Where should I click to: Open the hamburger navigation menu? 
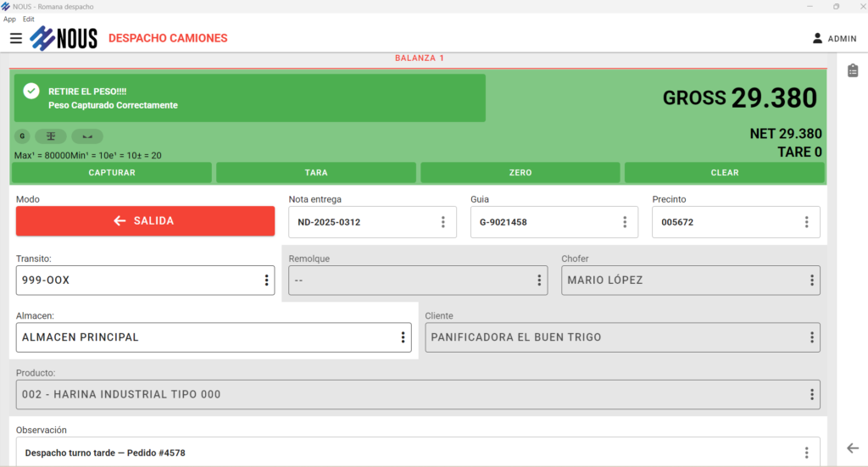tap(15, 38)
